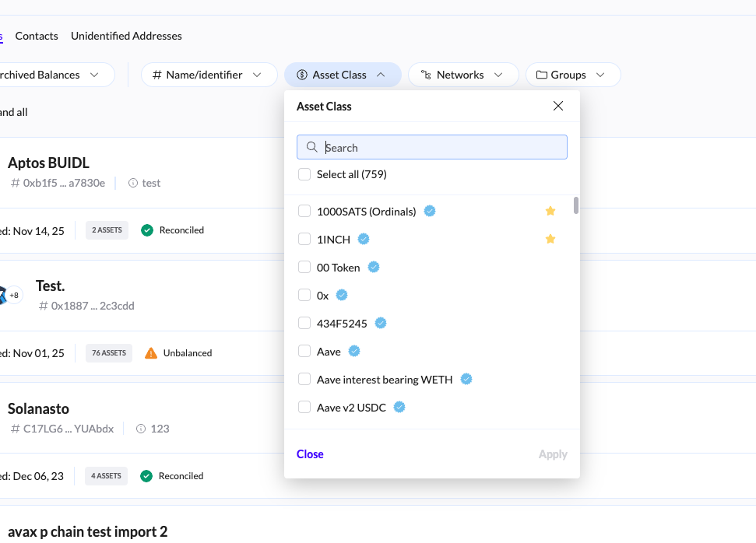Click the Close link in the popup footer

[310, 454]
